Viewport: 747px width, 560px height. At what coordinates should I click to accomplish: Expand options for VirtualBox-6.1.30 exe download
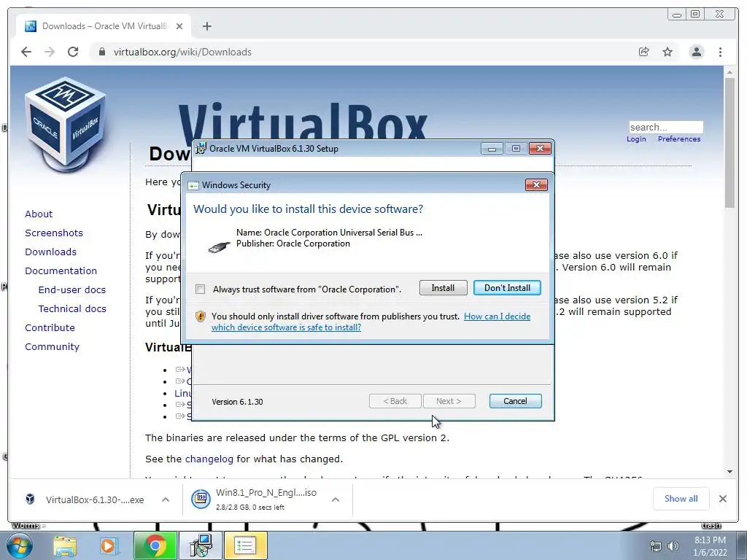(x=166, y=499)
